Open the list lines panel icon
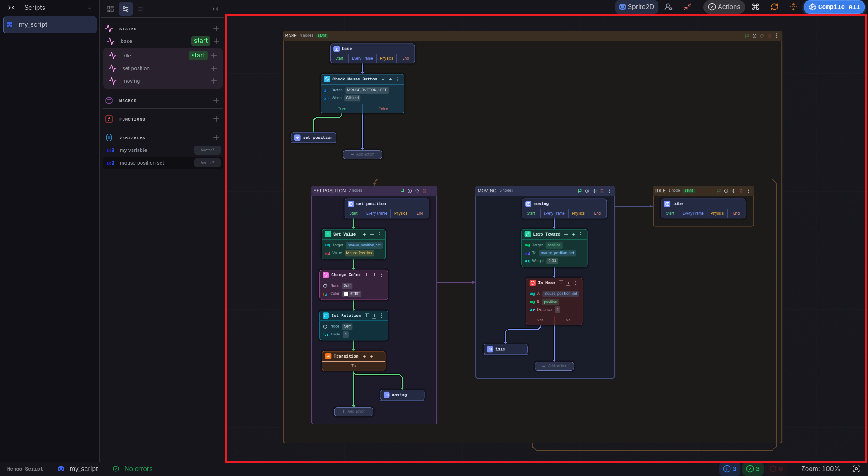Image resolution: width=868 pixels, height=476 pixels. (x=141, y=9)
